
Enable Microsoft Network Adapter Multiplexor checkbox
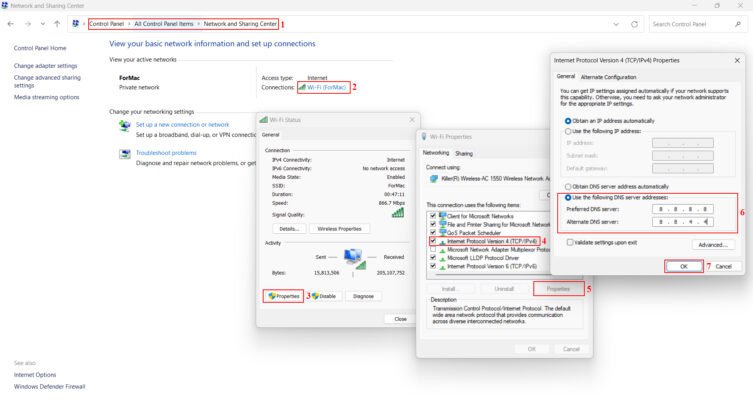(432, 249)
